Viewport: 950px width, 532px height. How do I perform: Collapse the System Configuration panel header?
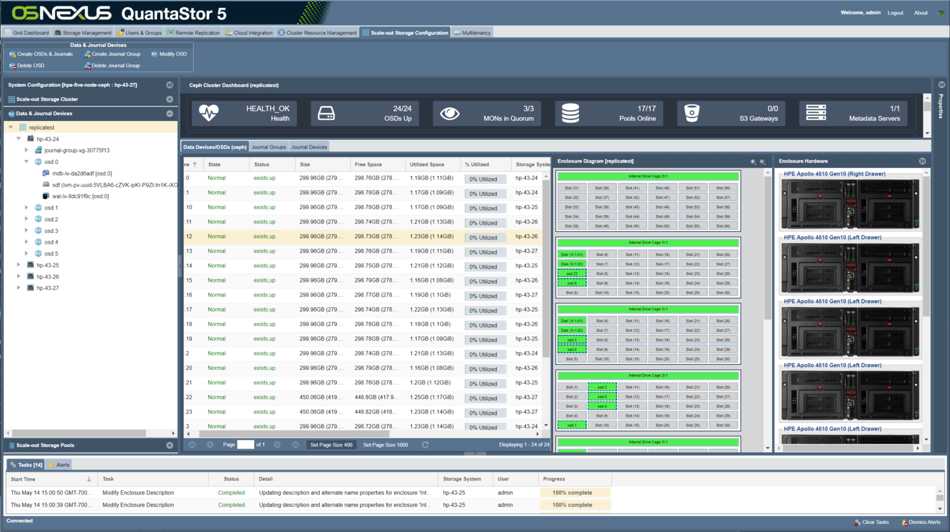pos(170,85)
